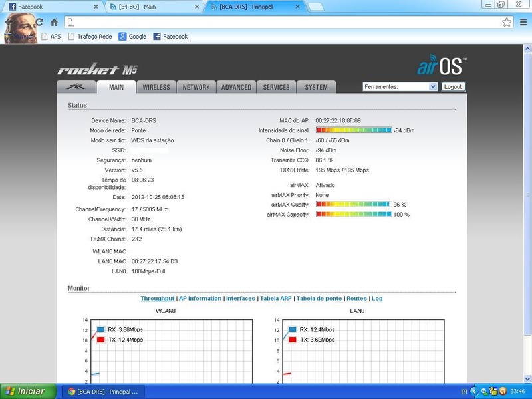This screenshot has height=399, width=532.
Task: Expand hidden tray icons arrow
Action: 474,392
